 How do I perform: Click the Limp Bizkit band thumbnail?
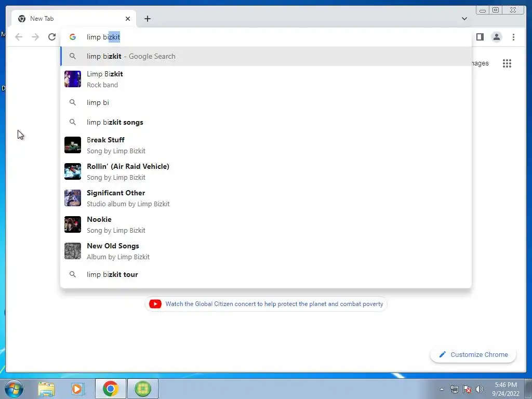pyautogui.click(x=73, y=79)
